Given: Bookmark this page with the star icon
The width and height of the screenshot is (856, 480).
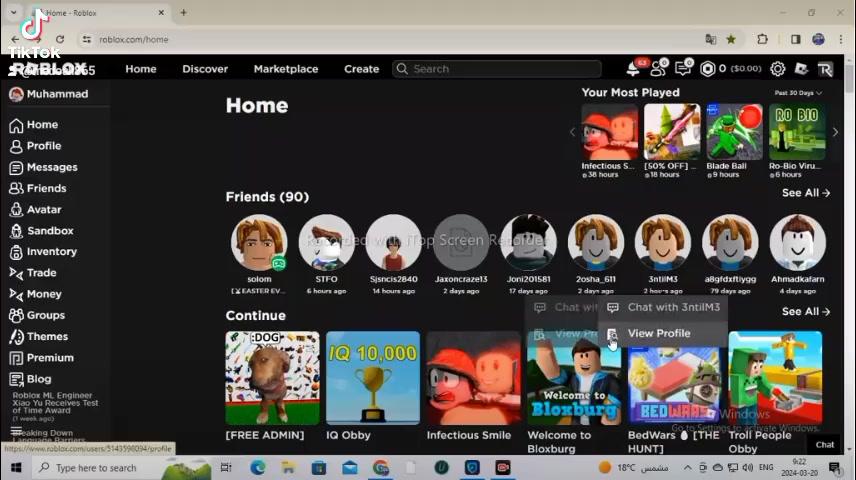Looking at the screenshot, I should [x=731, y=39].
